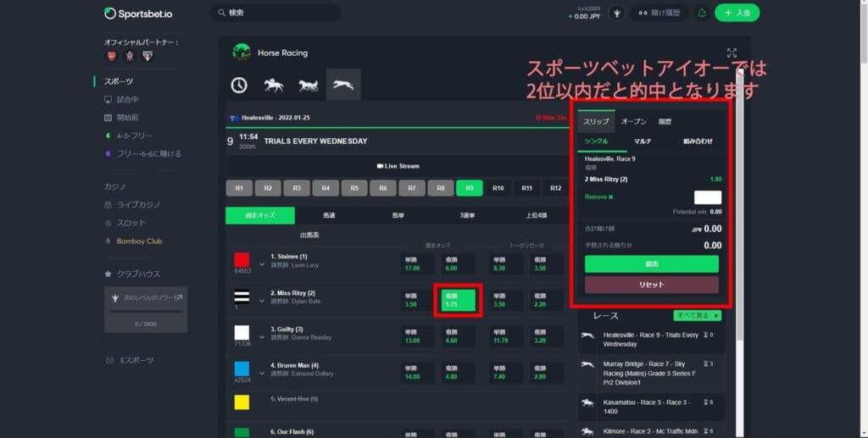Click the search magnifier icon

[221, 13]
